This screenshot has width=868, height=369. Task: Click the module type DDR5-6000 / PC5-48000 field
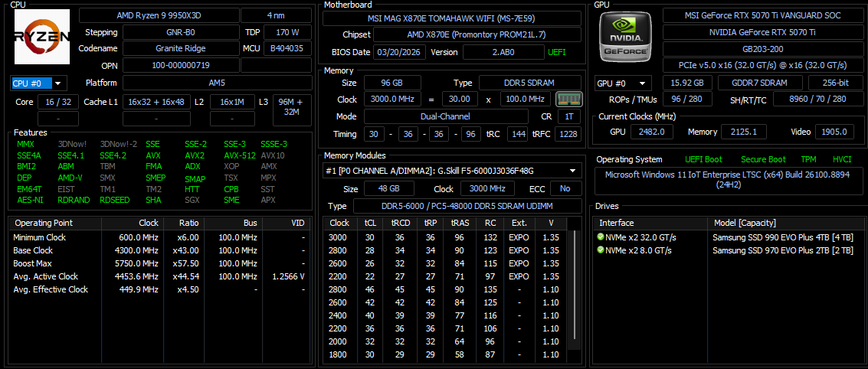coord(467,207)
